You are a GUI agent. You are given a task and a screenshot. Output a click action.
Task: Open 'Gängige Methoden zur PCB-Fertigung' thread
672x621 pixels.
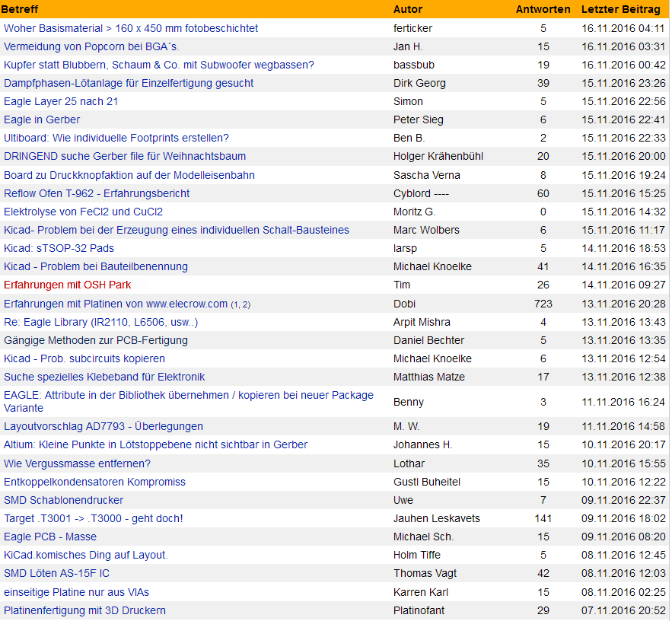pyautogui.click(x=96, y=340)
